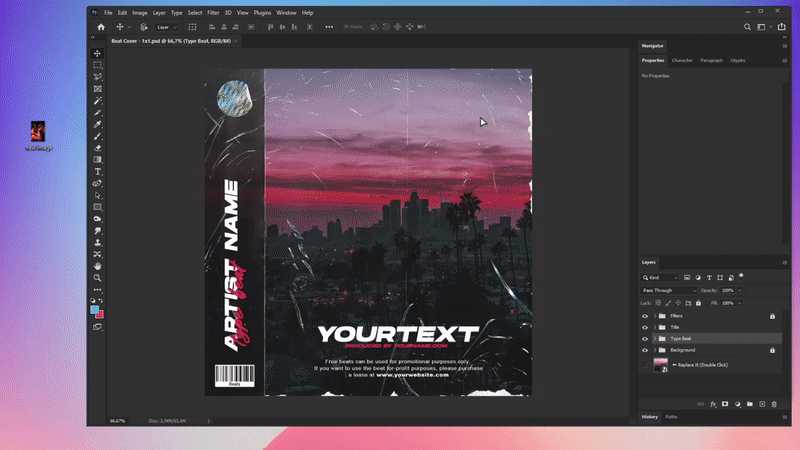Select the Frame tool
Viewport: 800px width, 450px height.
tap(97, 89)
